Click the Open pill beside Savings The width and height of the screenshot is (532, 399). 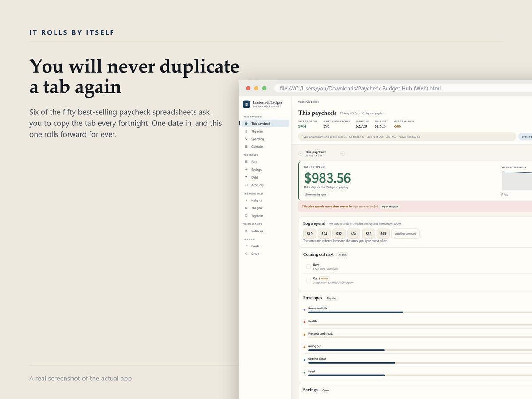325,390
